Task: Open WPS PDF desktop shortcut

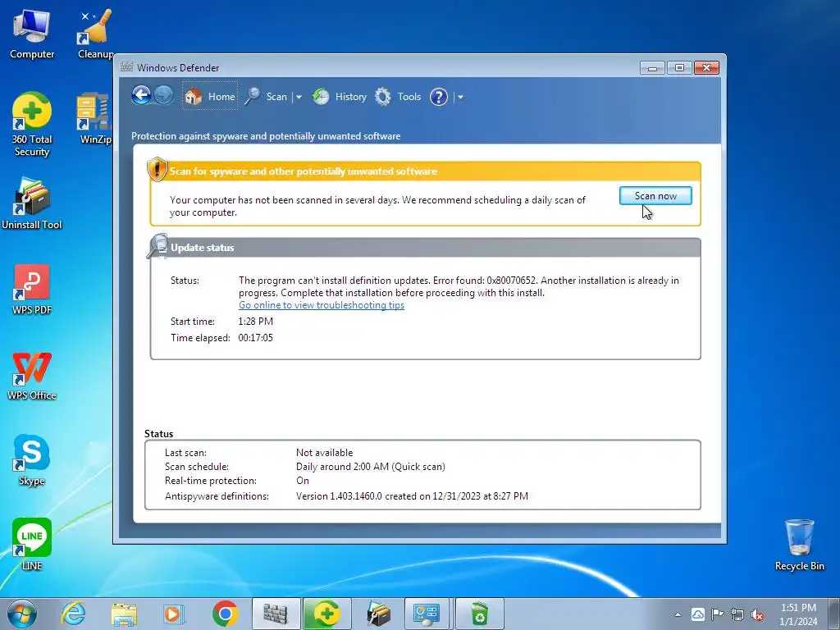Action: [x=32, y=290]
